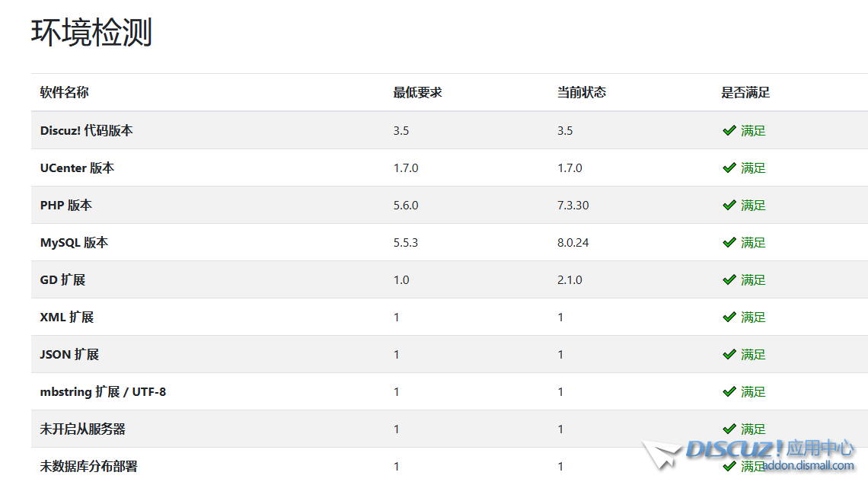This screenshot has height=485, width=868.
Task: Select the 未数据库分布部署 row label
Action: 88,466
